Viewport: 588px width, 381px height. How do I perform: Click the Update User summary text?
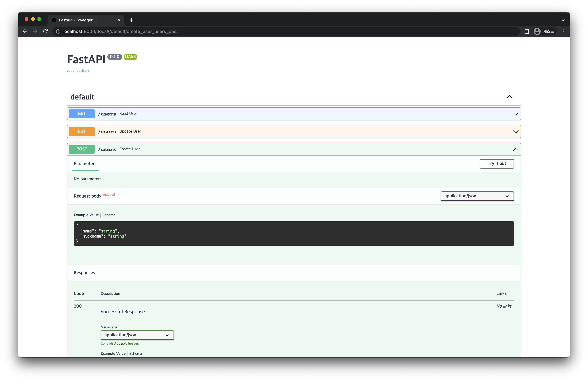(x=130, y=131)
